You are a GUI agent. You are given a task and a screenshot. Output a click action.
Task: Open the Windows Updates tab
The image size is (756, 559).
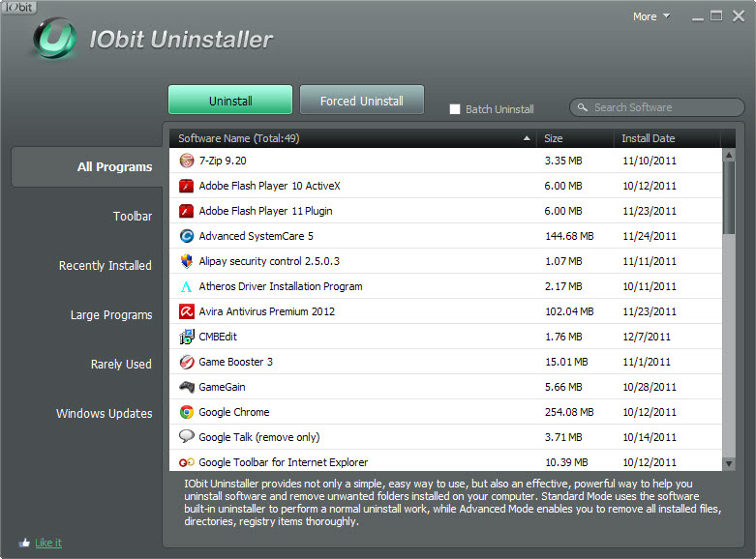click(105, 414)
